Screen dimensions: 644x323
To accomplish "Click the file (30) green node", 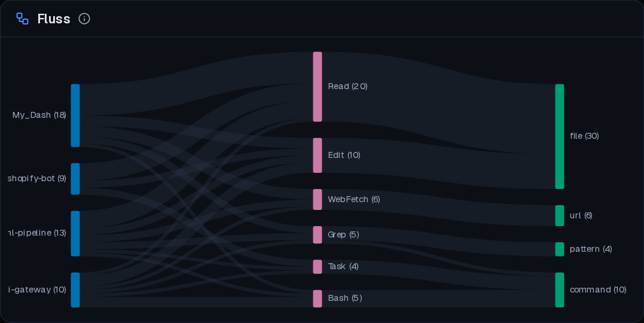I will [x=560, y=136].
